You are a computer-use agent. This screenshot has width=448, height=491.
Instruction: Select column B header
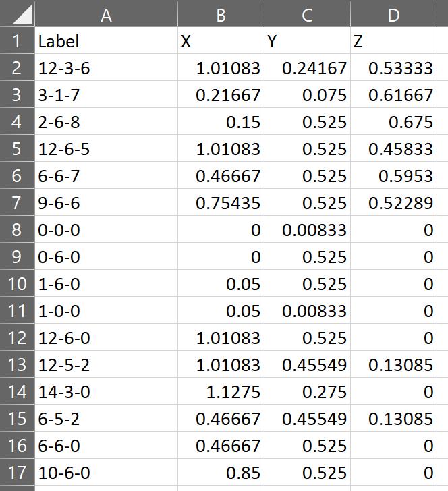(x=221, y=13)
